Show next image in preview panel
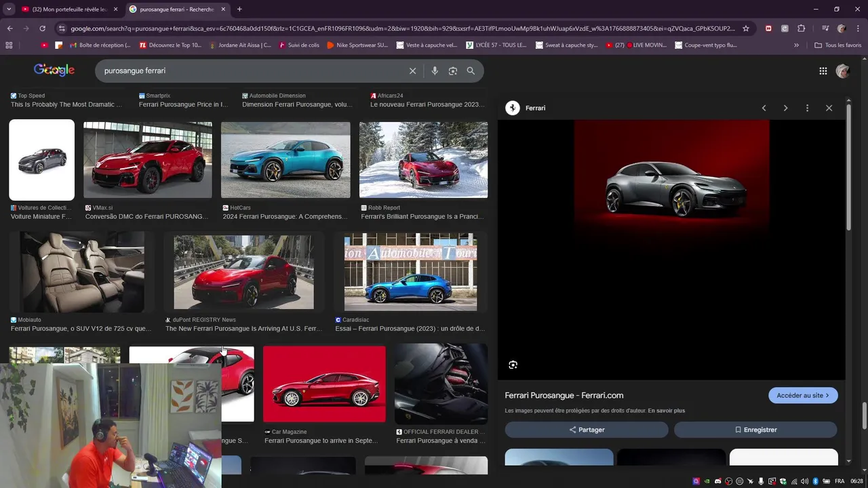This screenshot has height=488, width=868. (x=785, y=108)
